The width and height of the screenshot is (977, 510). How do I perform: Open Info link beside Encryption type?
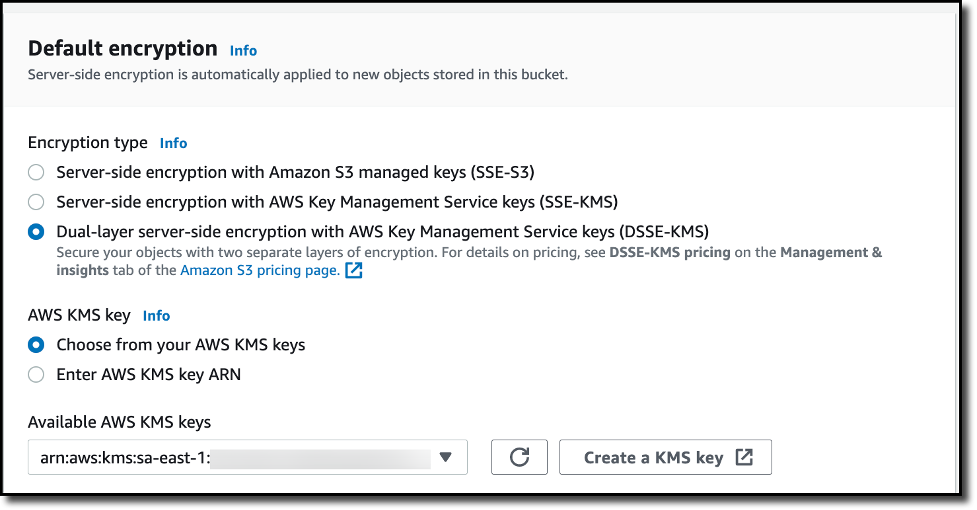point(173,143)
